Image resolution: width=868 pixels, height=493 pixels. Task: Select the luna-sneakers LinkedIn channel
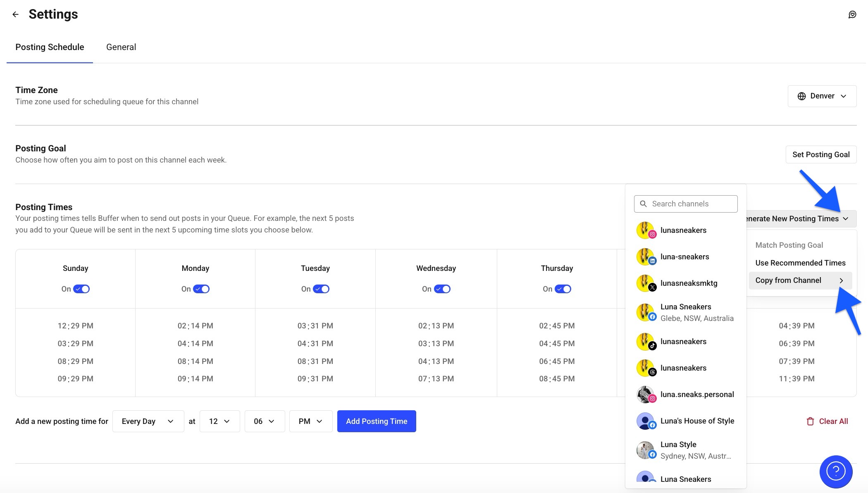(x=685, y=256)
